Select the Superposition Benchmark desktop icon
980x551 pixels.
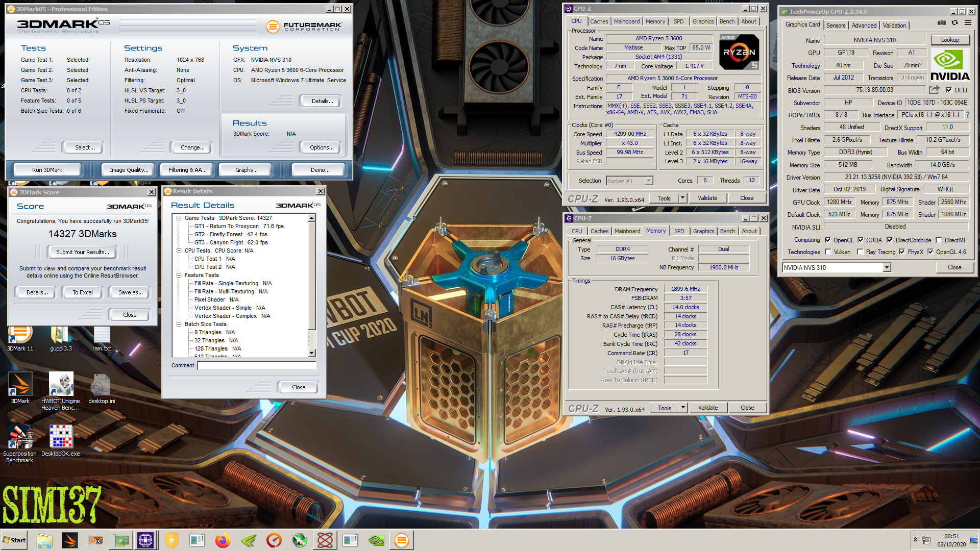coord(20,443)
